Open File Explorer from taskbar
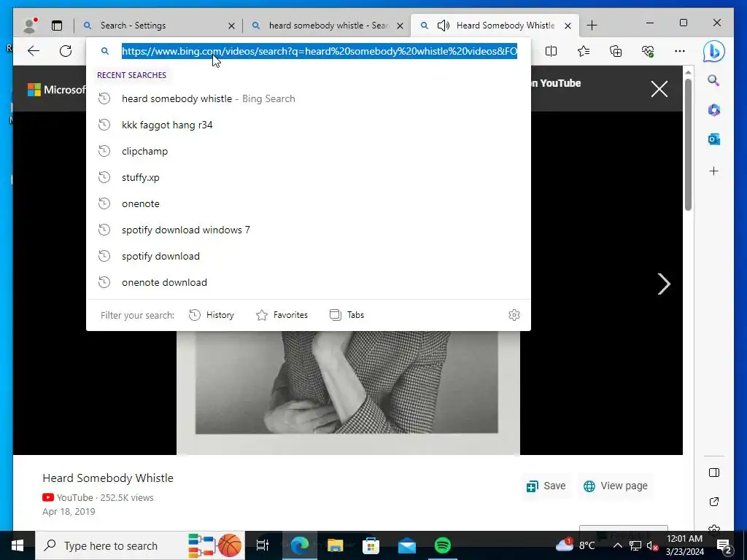This screenshot has height=560, width=747. 335,545
